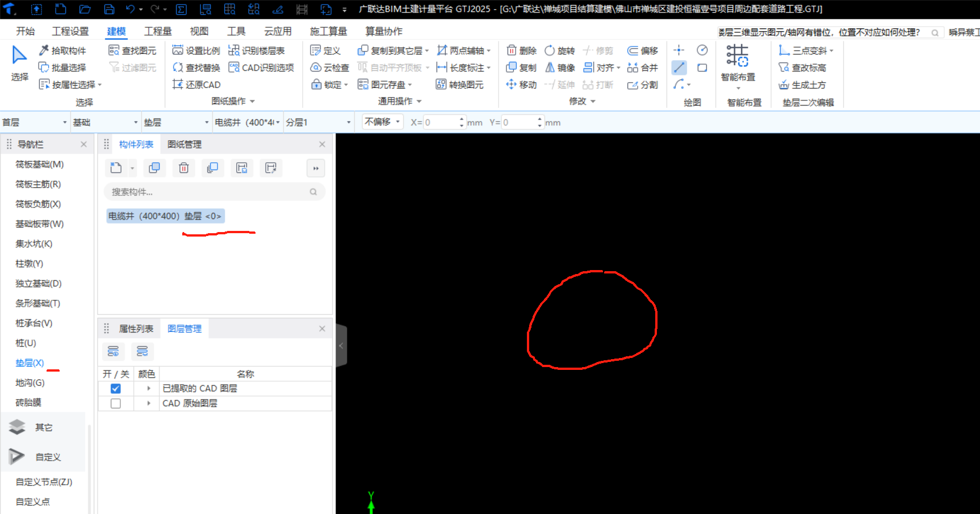Viewport: 980px width, 514px height.
Task: Click 查找替换 tool
Action: click(196, 68)
